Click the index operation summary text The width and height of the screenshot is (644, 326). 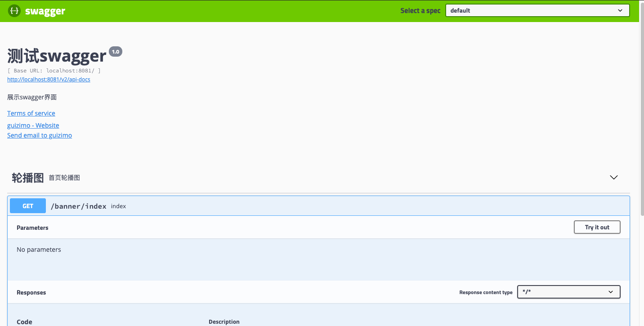coord(118,206)
